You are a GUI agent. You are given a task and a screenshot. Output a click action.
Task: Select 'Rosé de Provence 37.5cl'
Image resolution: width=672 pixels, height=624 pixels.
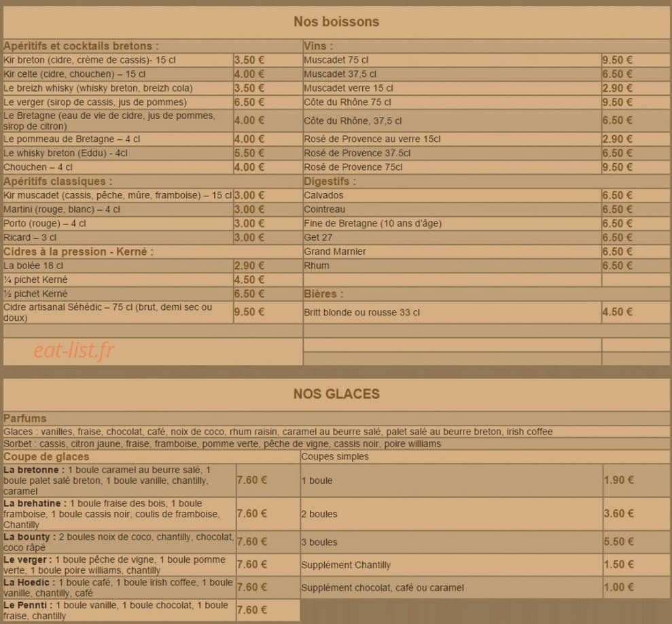(357, 153)
